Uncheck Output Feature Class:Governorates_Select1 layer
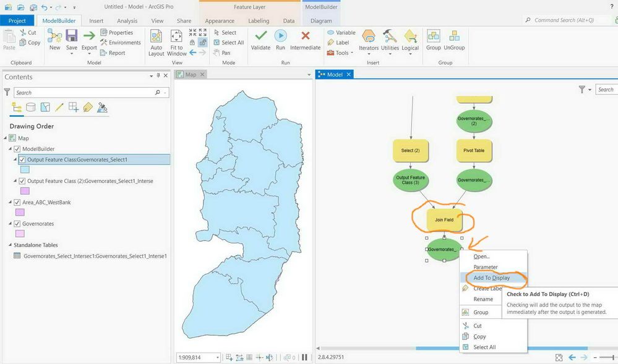This screenshot has width=618, height=364. tap(22, 159)
